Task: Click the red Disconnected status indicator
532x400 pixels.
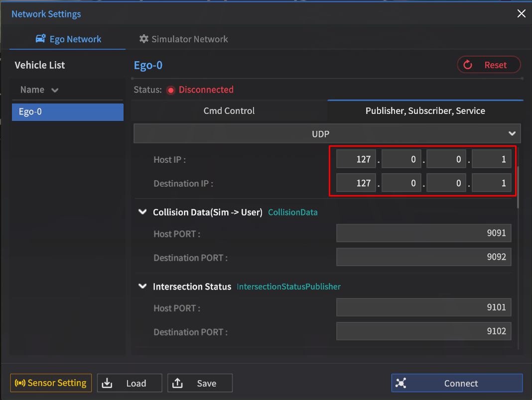Action: point(171,90)
